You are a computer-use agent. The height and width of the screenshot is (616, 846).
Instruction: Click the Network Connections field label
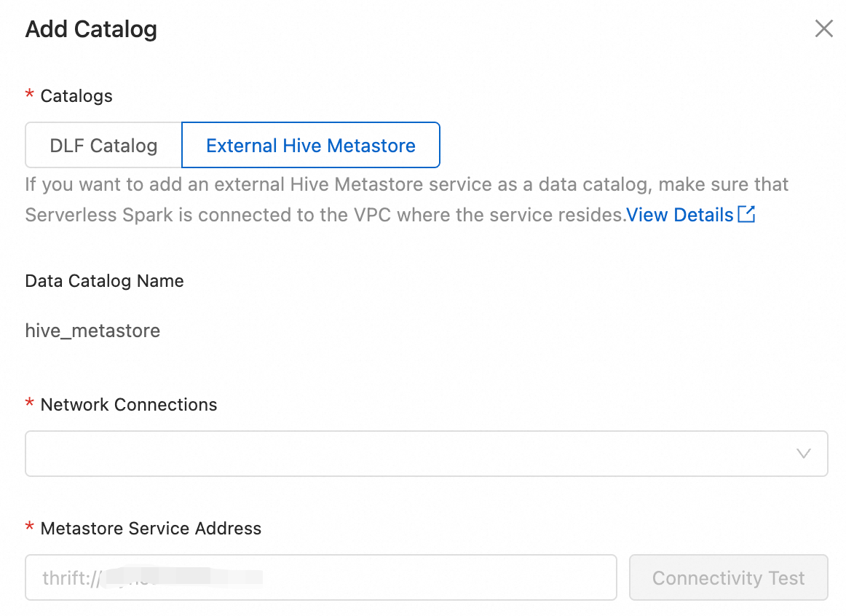click(129, 405)
